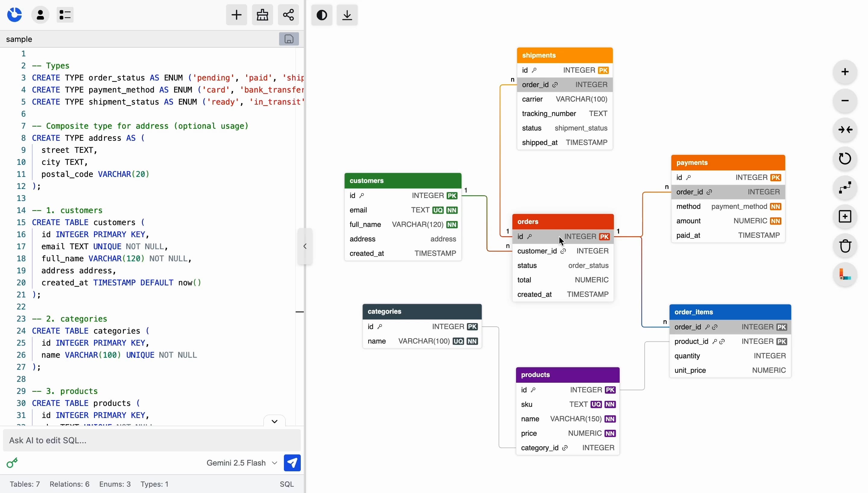The height and width of the screenshot is (493, 868).
Task: Expand the down chevron at editor bottom
Action: [274, 421]
